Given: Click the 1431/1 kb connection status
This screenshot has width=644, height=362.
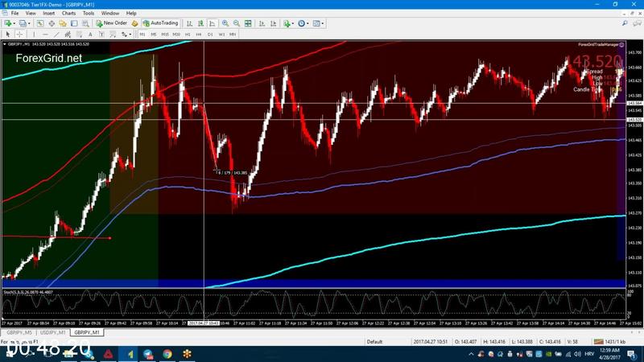Looking at the screenshot, I should point(609,341).
